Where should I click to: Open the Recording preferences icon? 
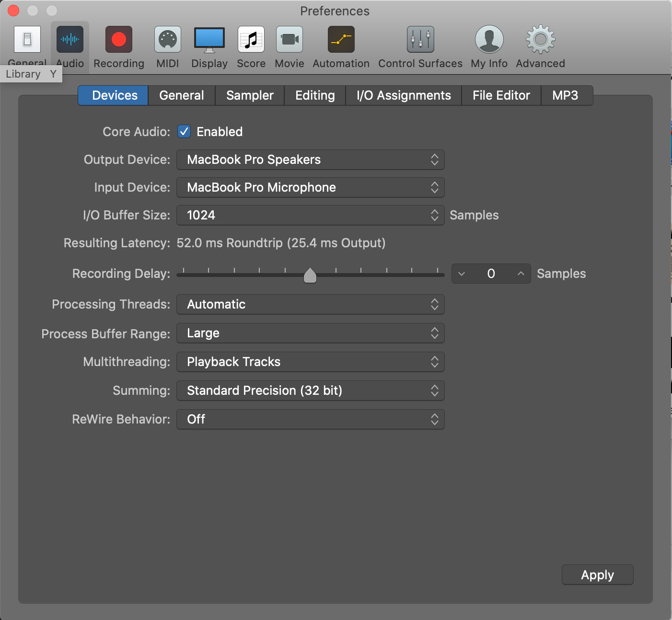click(118, 40)
